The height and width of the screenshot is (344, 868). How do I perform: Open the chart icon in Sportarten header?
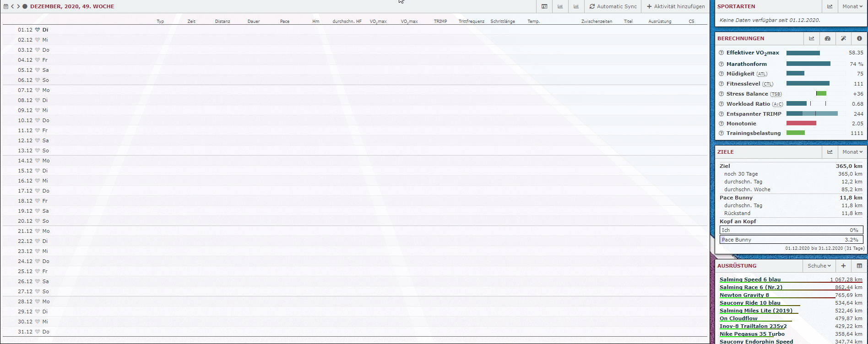(830, 6)
